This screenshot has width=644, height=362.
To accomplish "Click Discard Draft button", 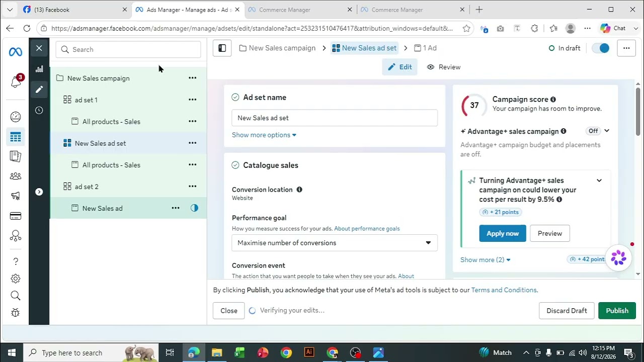I will tap(567, 311).
